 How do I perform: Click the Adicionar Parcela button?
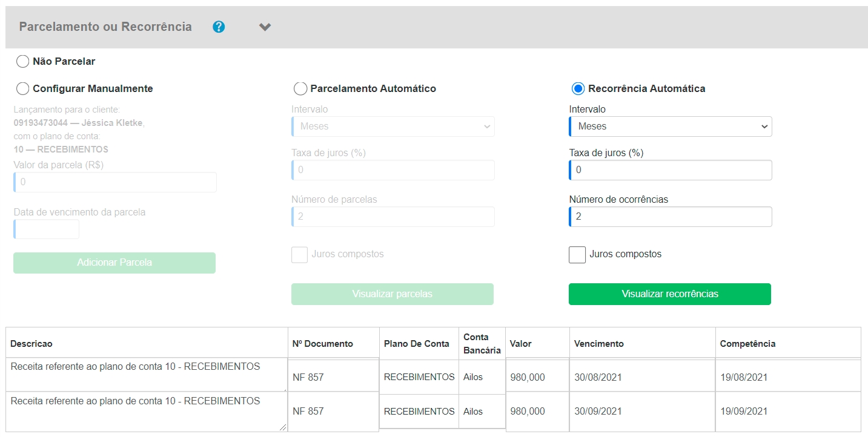pyautogui.click(x=114, y=263)
